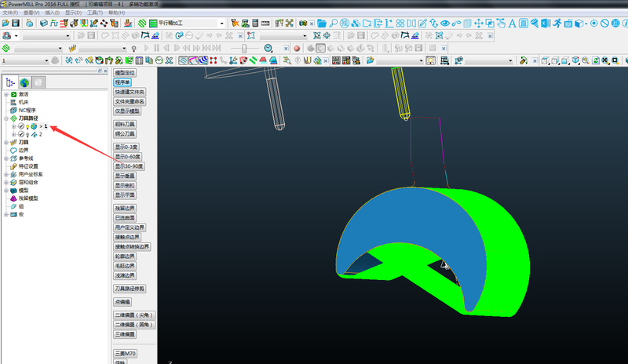This screenshot has height=364, width=628.
Task: Expand the 模型 tree node
Action: (x=6, y=191)
